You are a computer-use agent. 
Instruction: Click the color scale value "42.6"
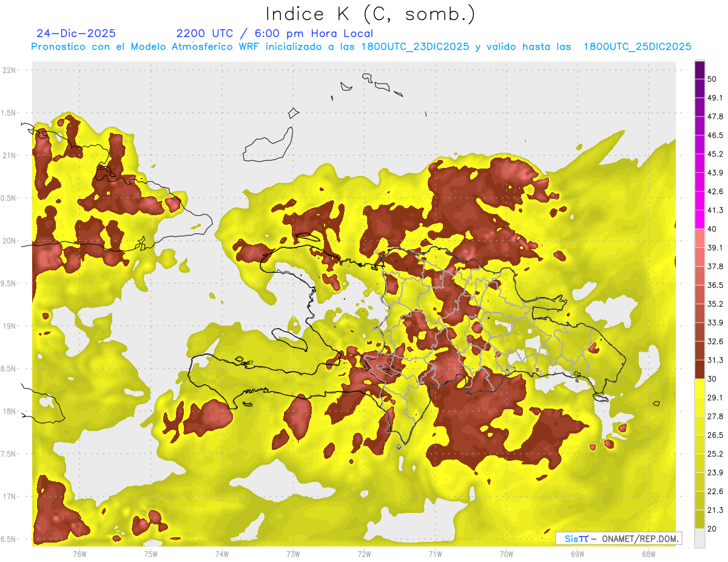[x=715, y=192]
